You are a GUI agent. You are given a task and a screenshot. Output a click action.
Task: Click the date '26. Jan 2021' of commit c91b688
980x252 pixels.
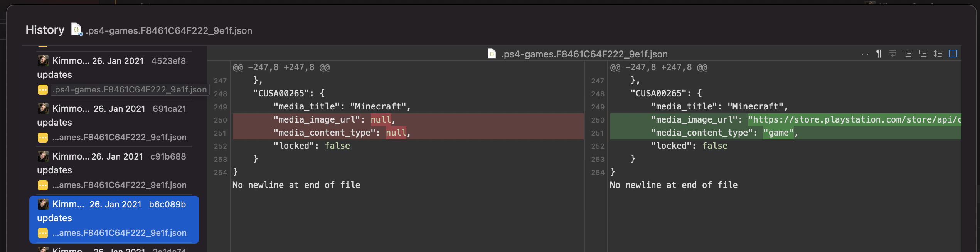coord(117,156)
